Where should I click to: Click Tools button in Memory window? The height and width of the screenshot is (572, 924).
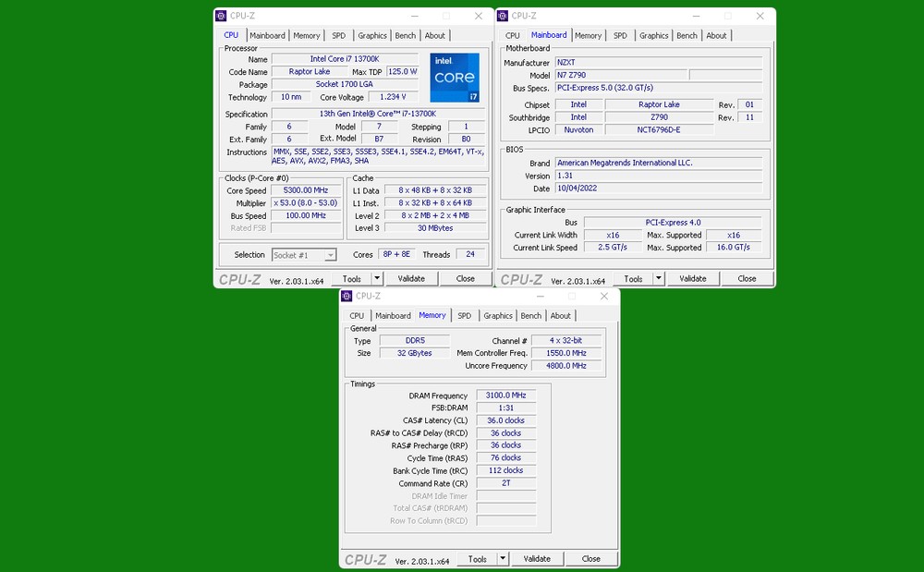click(x=477, y=558)
